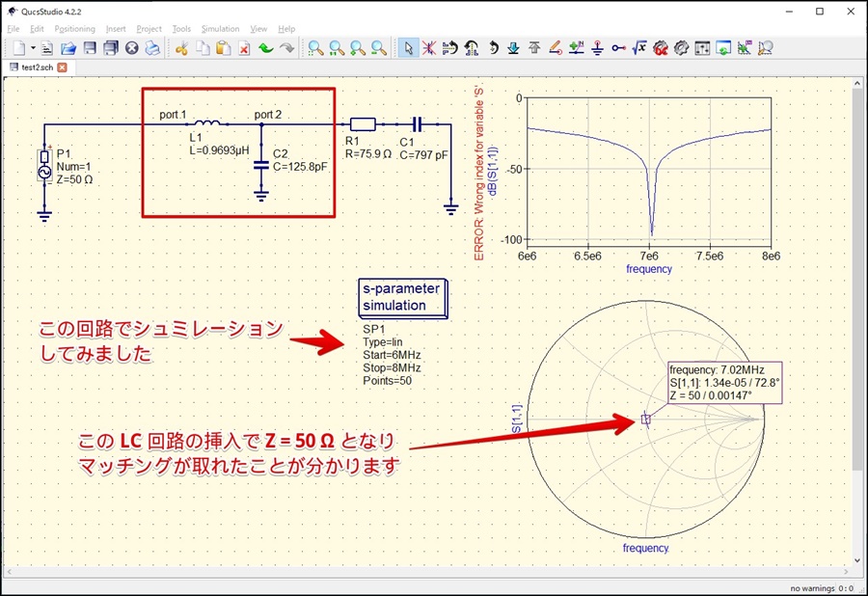The width and height of the screenshot is (868, 596).
Task: Reset zoom to one-to-one
Action: (338, 48)
